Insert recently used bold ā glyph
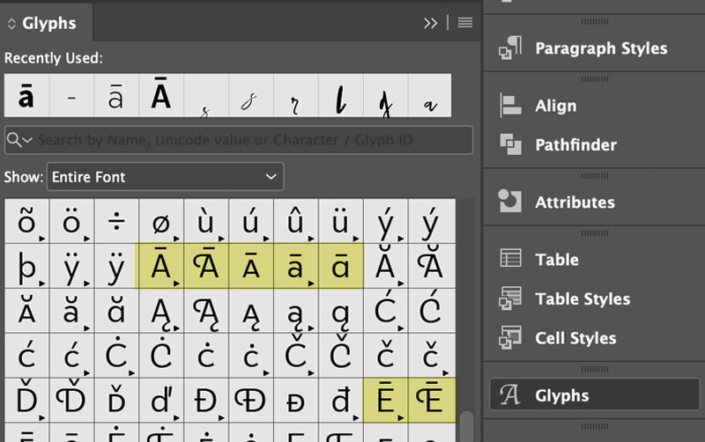This screenshot has width=705, height=442. (27, 97)
